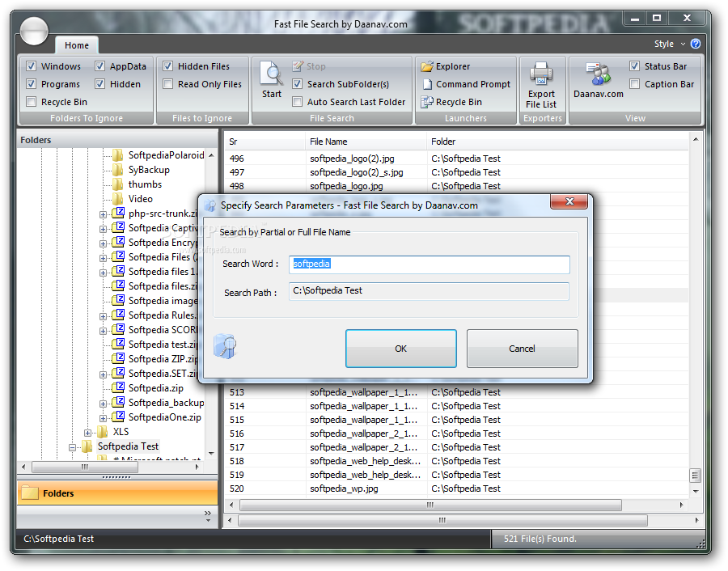Screen dimensions: 728x571
Task: Toggle the Programs folder ignore checkbox
Action: click(31, 84)
